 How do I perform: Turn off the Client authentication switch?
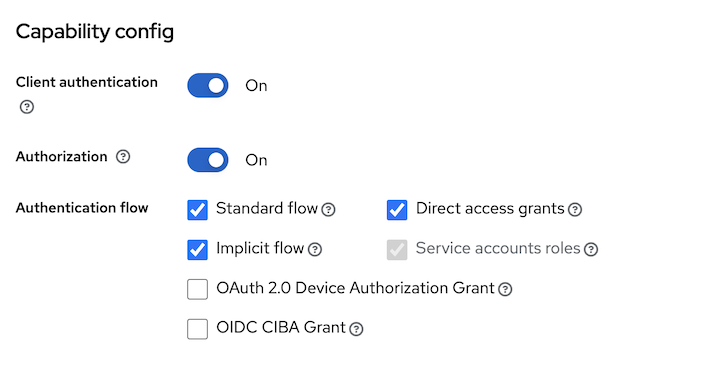208,85
